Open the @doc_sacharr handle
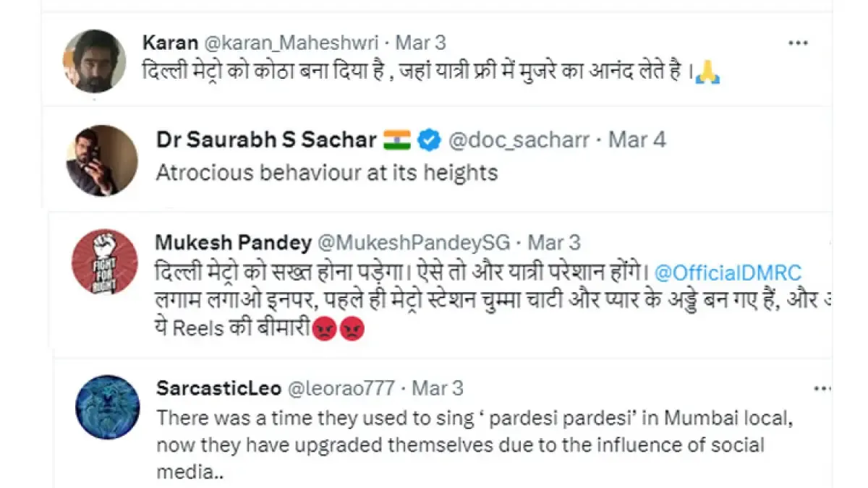Screen dimensions: 868x488 click(x=519, y=140)
